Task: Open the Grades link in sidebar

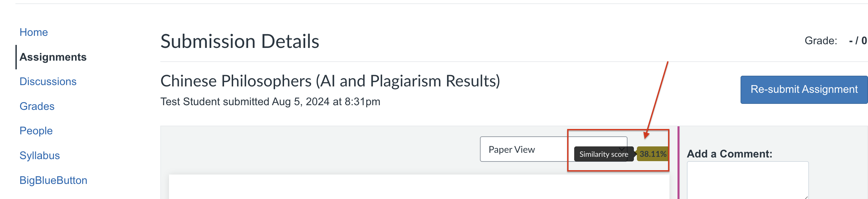Action: (37, 106)
